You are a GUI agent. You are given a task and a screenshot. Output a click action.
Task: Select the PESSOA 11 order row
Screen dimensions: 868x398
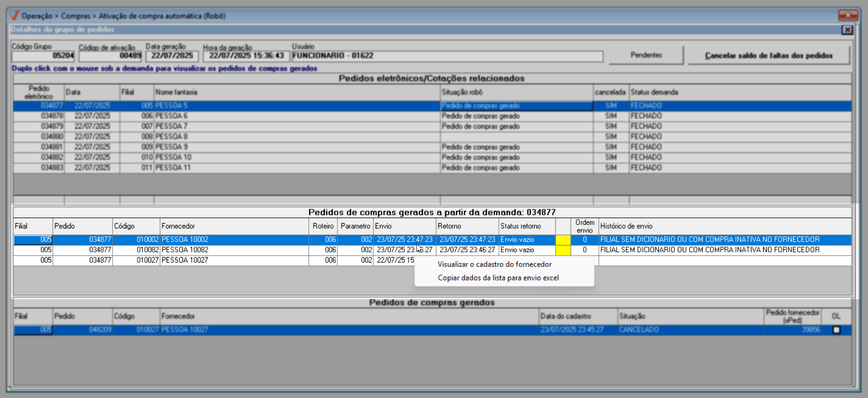pyautogui.click(x=293, y=168)
